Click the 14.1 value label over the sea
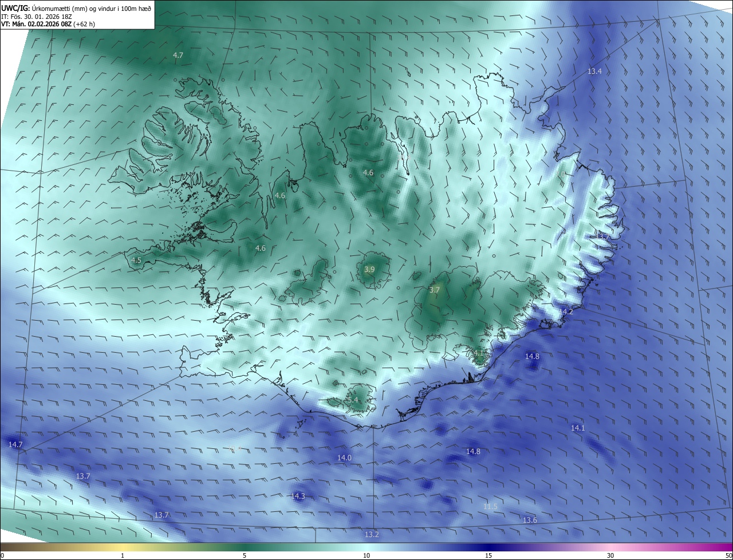 pos(578,428)
